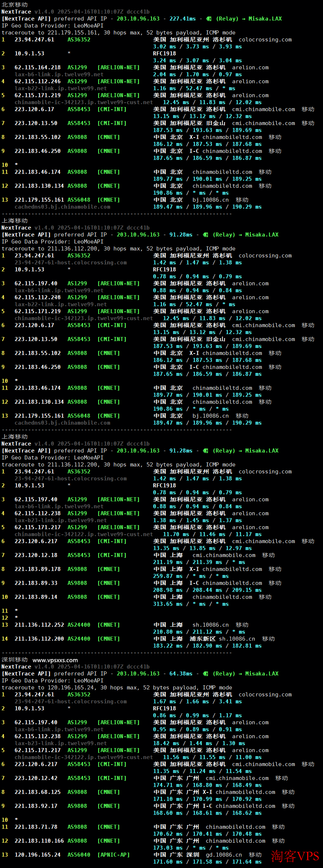The image size is (323, 868).
Task: Click latency 11.35 ms / 11.24 ms / 11.54 ms
Action: (203, 771)
